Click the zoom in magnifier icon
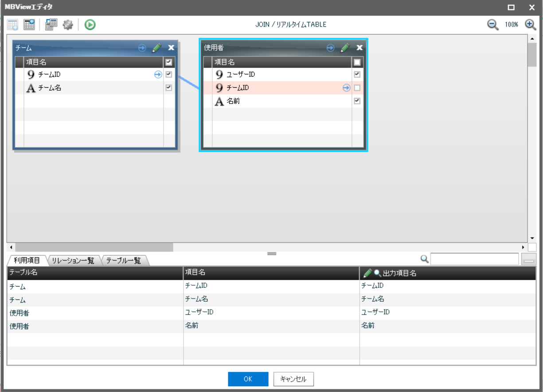543x392 pixels. coord(531,25)
